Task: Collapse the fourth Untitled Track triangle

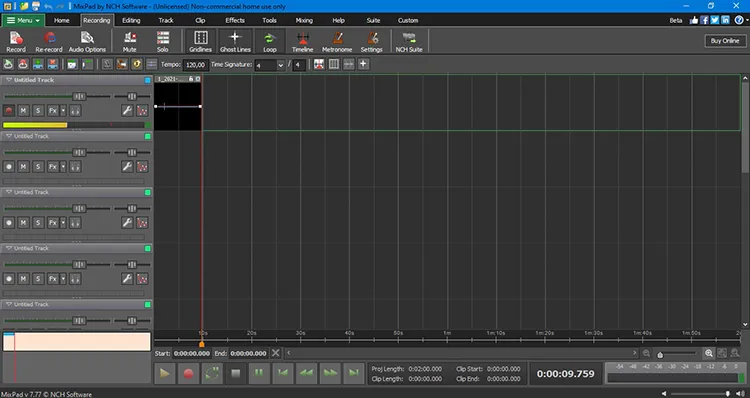Action: tap(8, 248)
